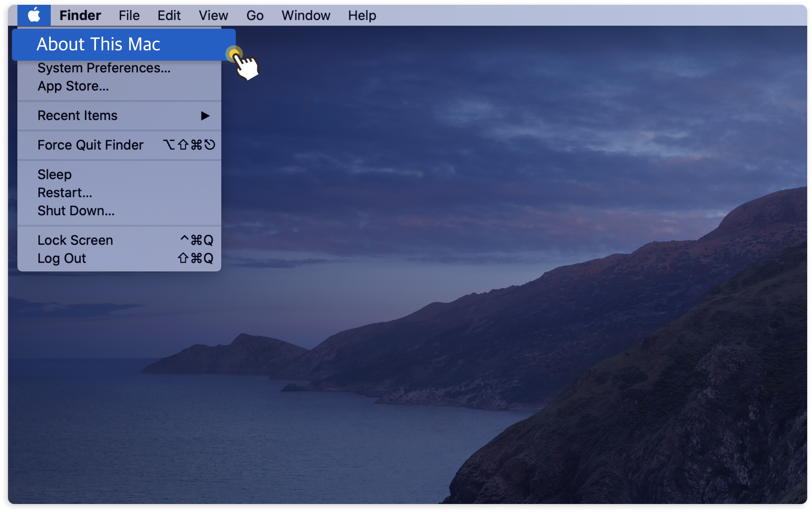Open the Edit menu
This screenshot has width=812, height=512.
tap(169, 15)
